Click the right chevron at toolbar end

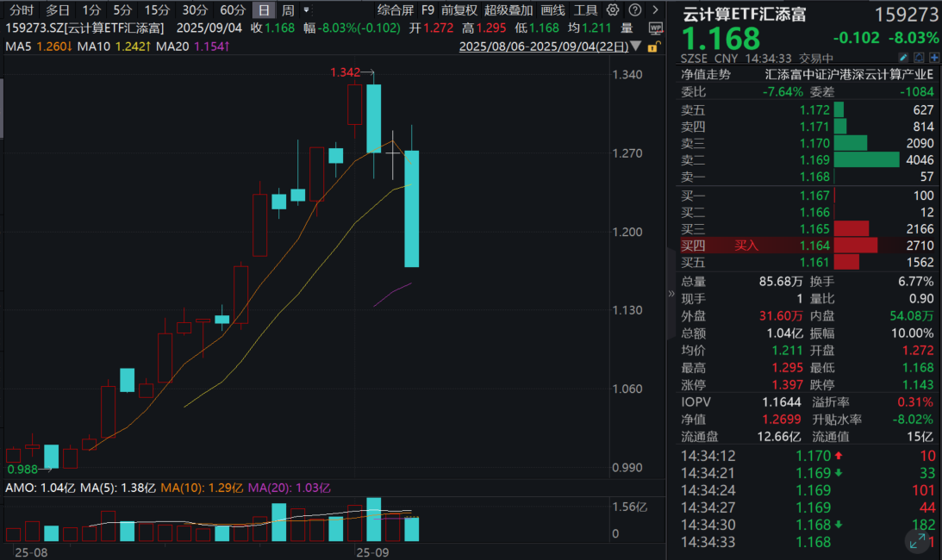pyautogui.click(x=655, y=10)
